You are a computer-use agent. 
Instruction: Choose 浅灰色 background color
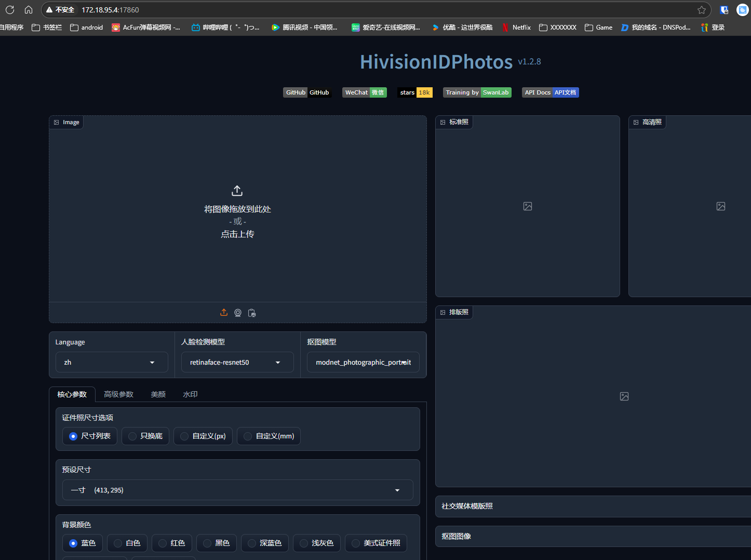[x=317, y=543]
